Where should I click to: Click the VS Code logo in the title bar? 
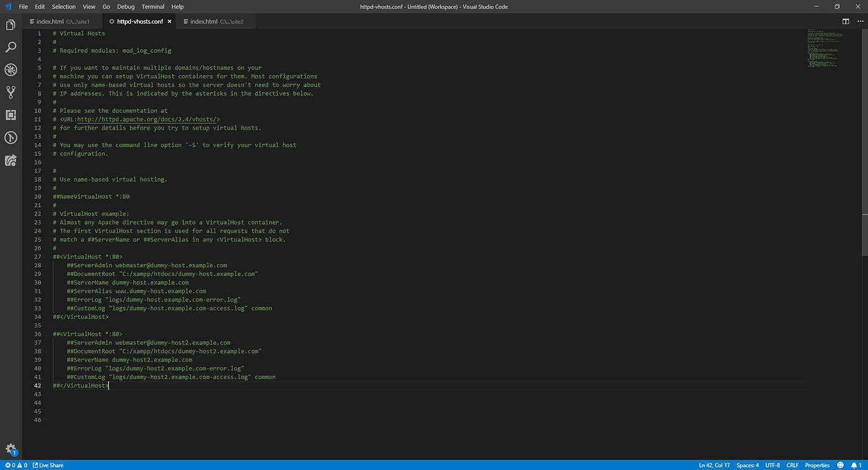pos(8,6)
